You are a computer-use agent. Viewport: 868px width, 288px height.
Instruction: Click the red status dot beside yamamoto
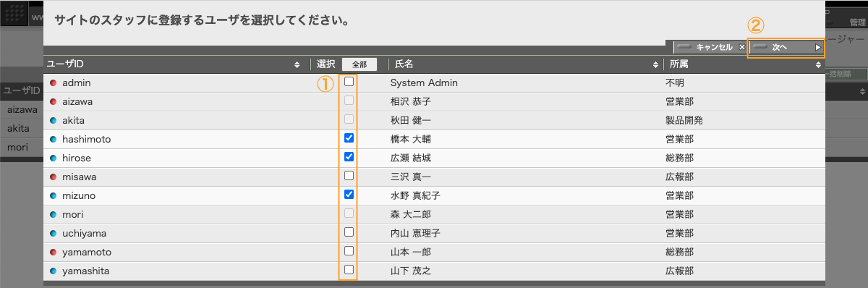tap(54, 253)
